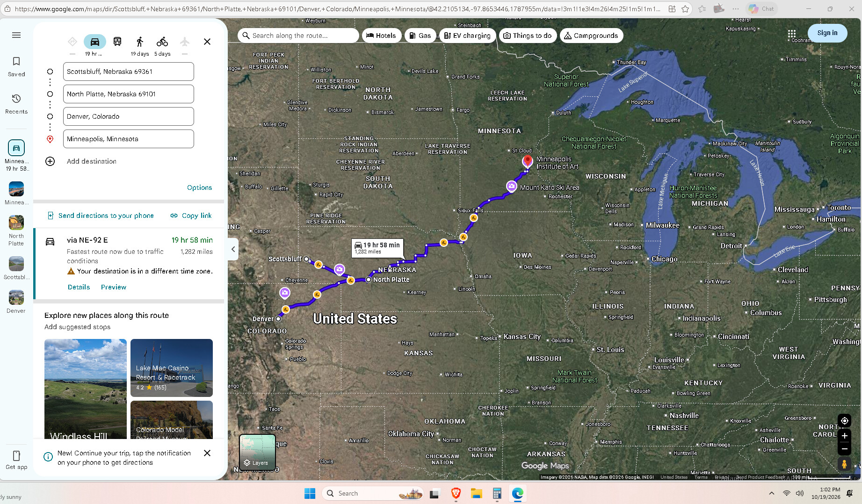Switch to Cycling travel mode
The image size is (862, 504).
(162, 42)
